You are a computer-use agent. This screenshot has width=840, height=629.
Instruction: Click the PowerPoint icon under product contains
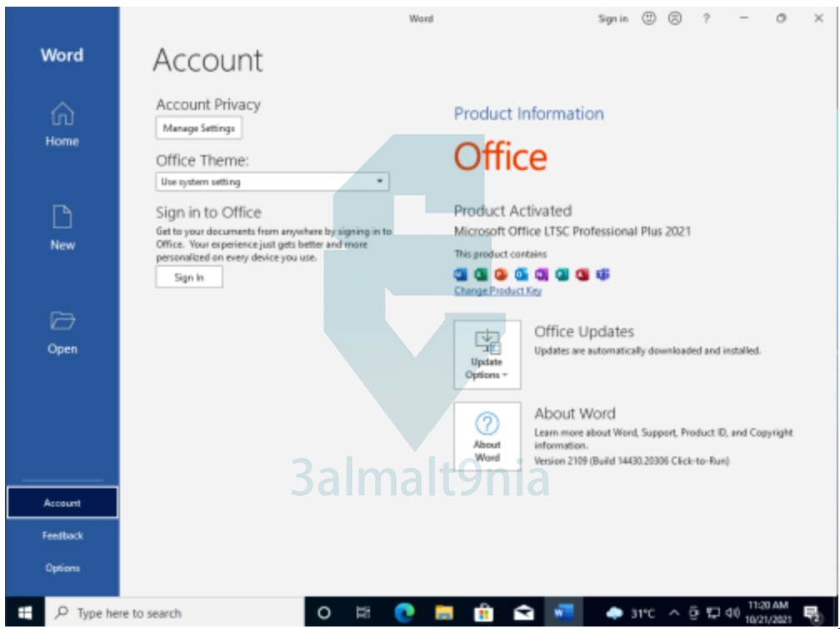501,275
